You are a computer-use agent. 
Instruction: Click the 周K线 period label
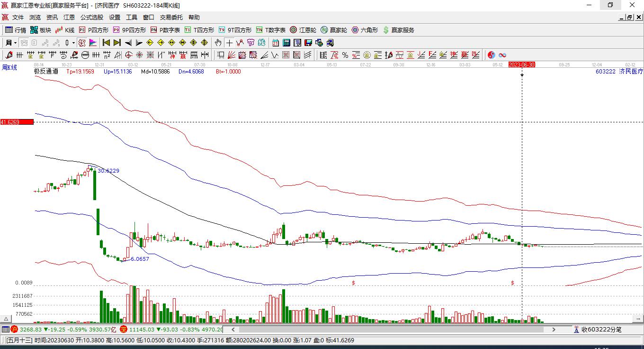click(9, 68)
